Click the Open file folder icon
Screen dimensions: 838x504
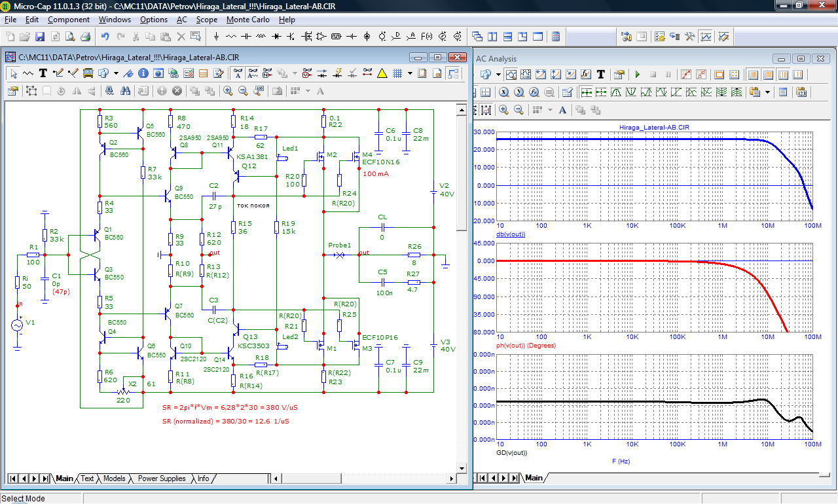(25, 37)
